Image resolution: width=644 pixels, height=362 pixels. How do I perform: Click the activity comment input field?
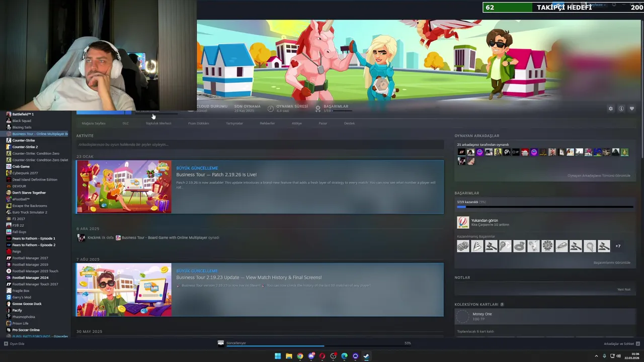[x=260, y=145]
